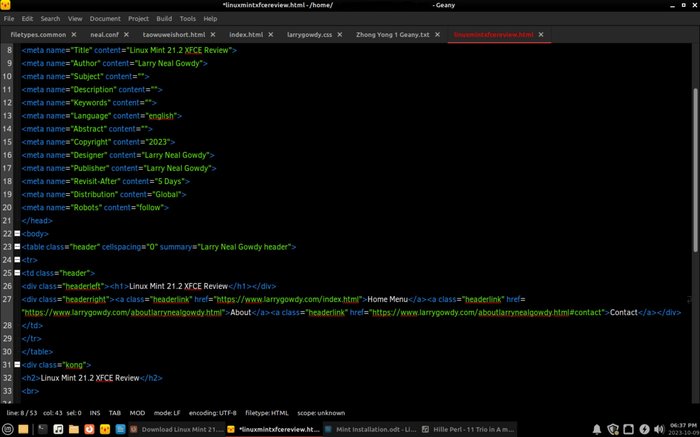Select the linuxmintxfcereview.html tab
The image size is (700, 437).
(493, 34)
